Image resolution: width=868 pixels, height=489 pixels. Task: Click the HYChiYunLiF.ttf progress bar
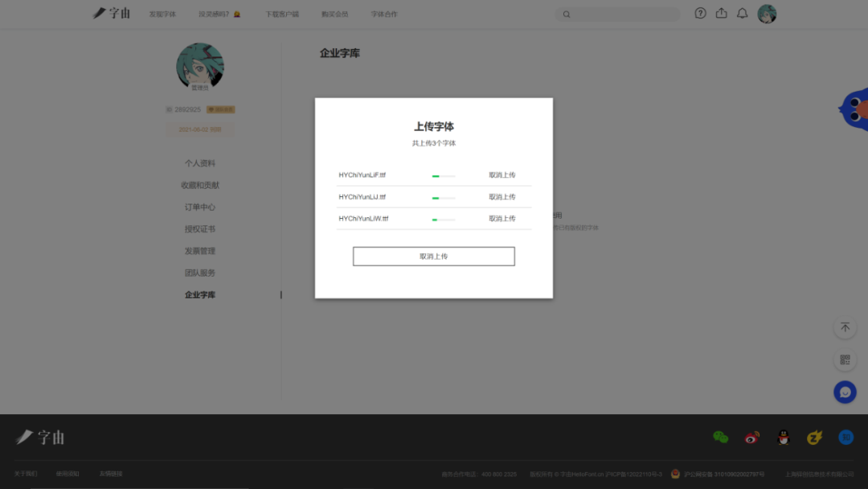[x=444, y=175]
